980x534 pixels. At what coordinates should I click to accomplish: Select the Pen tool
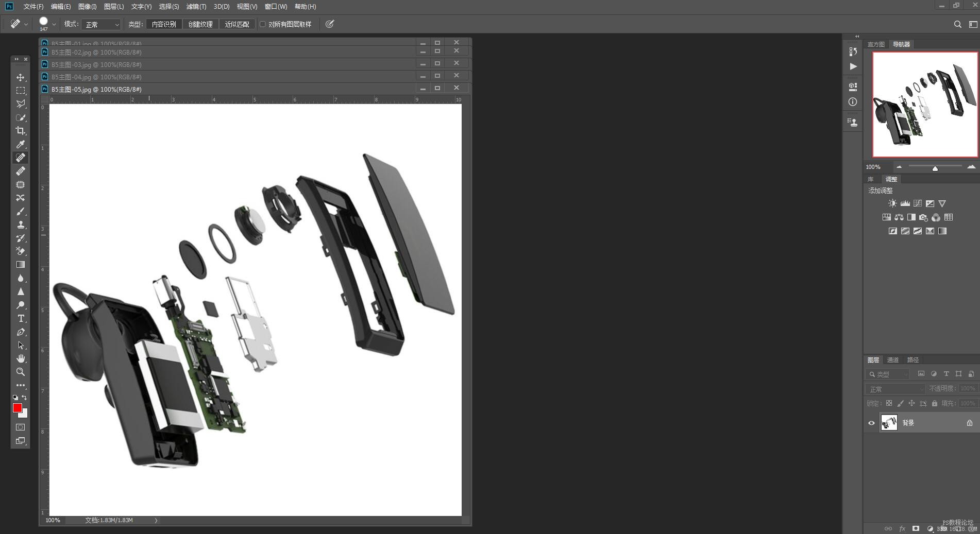tap(21, 332)
